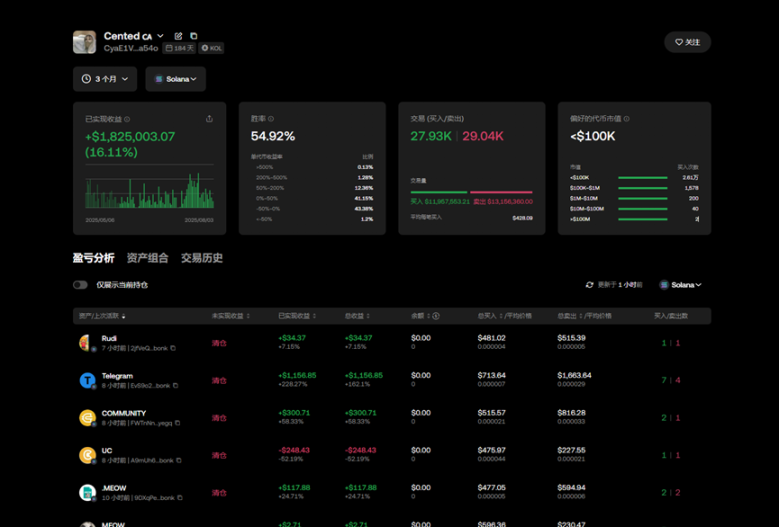Copy the Rudi token contract address
The height and width of the screenshot is (527, 779).
pyautogui.click(x=173, y=348)
